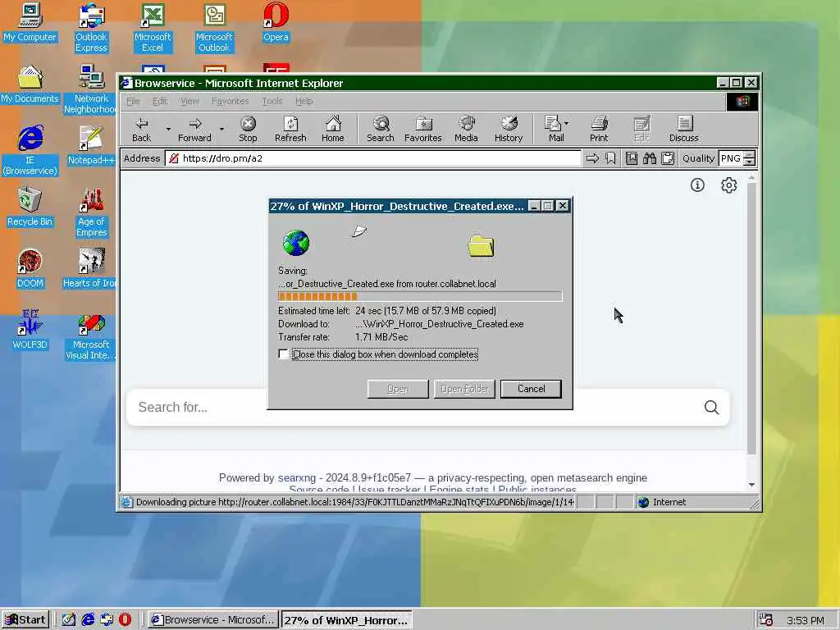Image resolution: width=840 pixels, height=630 pixels.
Task: Go to the Home page
Action: 333,130
